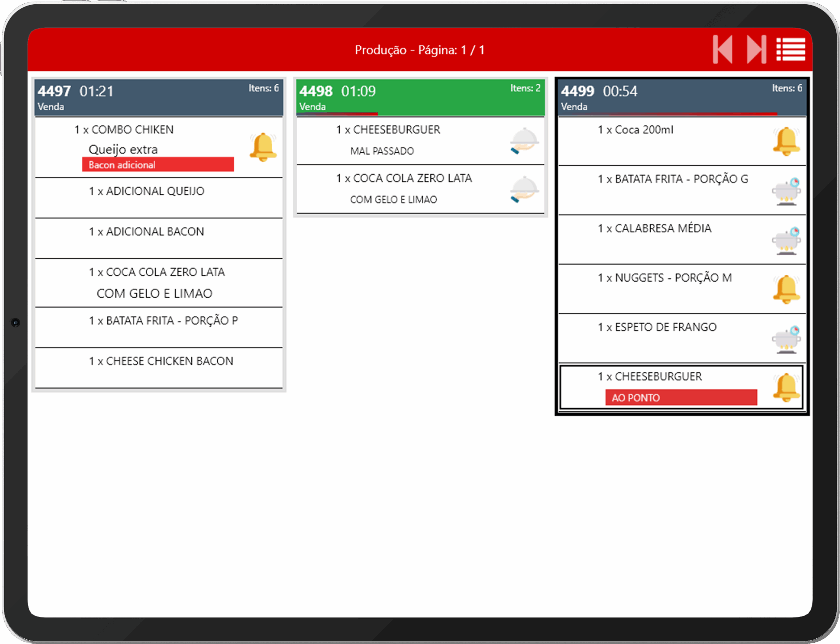The height and width of the screenshot is (644, 840).
Task: Select order 4497 header
Action: coord(159,98)
